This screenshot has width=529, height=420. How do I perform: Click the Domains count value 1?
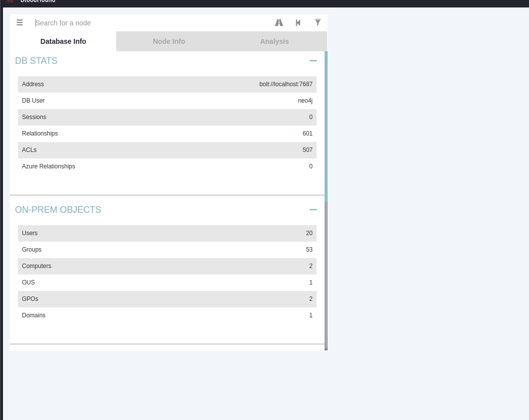311,315
